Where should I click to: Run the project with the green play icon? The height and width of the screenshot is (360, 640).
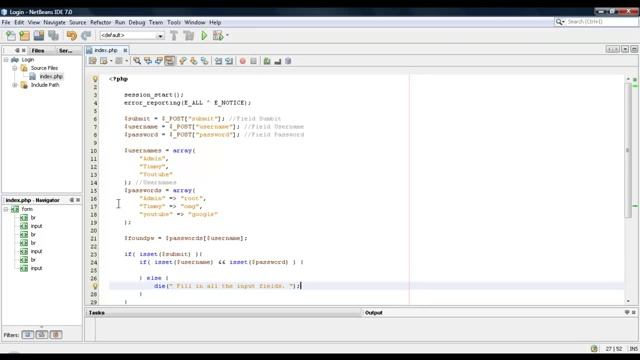click(204, 36)
